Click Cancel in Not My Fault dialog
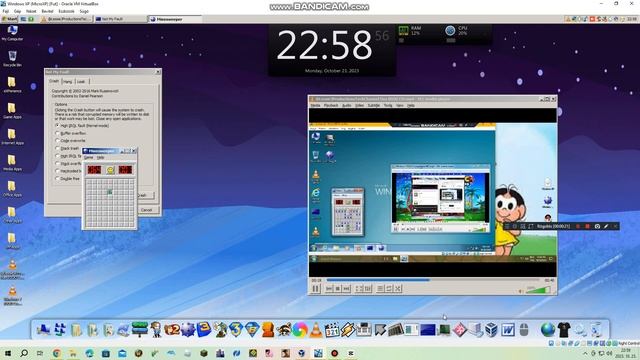Screen dimensions: 640x360 [x=146, y=210]
